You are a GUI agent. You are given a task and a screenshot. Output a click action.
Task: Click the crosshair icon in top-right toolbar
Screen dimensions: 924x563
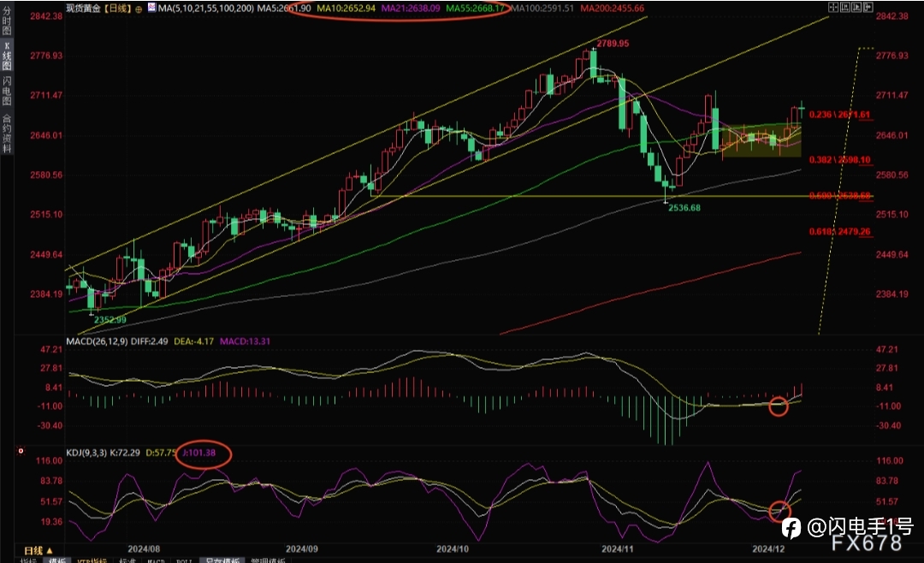tap(833, 7)
